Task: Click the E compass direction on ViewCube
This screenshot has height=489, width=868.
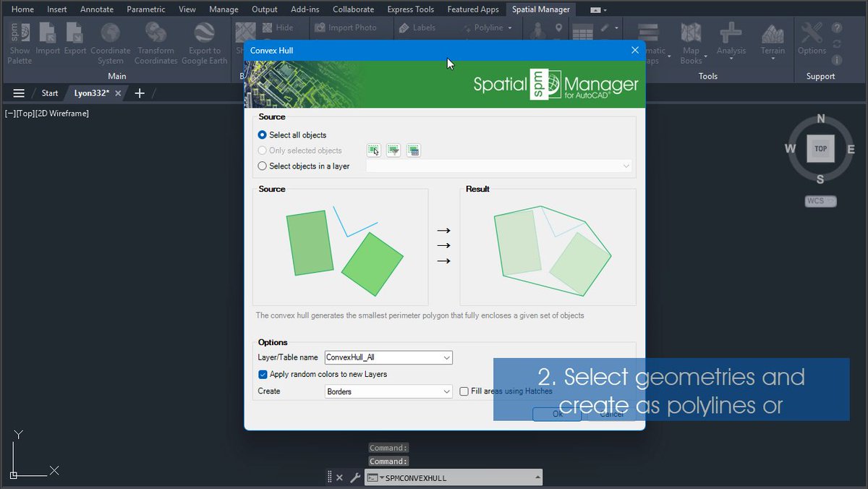Action: (851, 149)
